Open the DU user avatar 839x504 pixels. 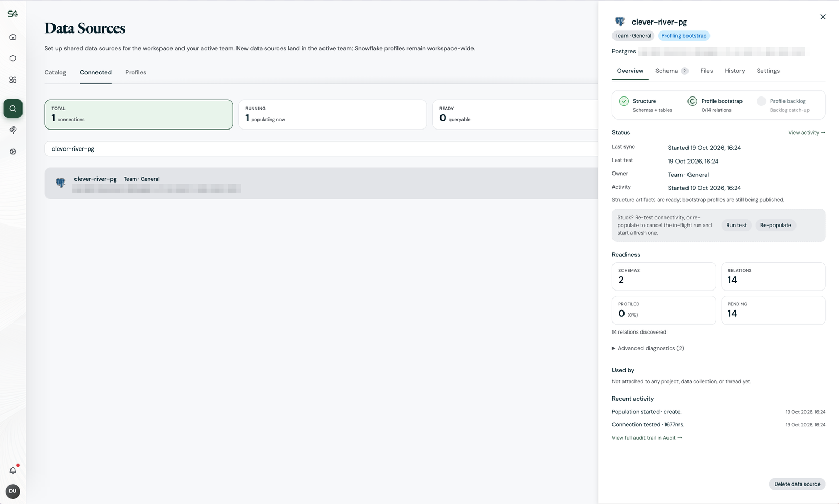point(13,491)
